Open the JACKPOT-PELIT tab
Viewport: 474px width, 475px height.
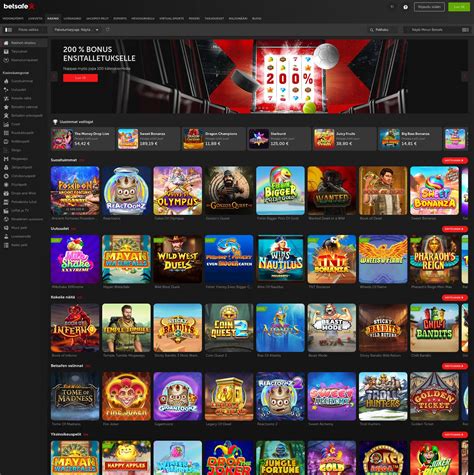(97, 19)
